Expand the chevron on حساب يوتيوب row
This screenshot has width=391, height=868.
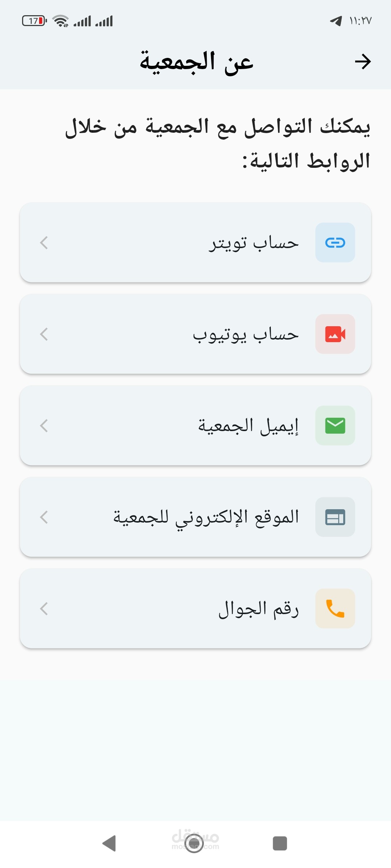[44, 334]
